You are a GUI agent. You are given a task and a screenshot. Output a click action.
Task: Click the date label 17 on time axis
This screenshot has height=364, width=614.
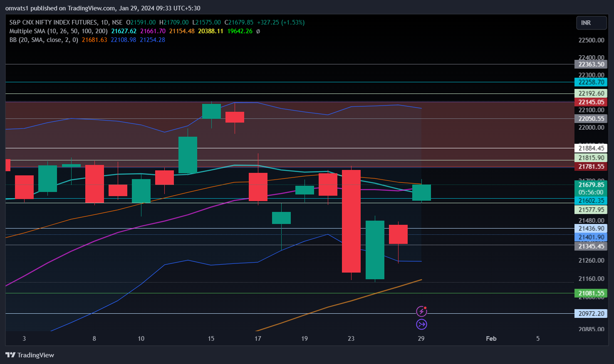tap(258, 339)
